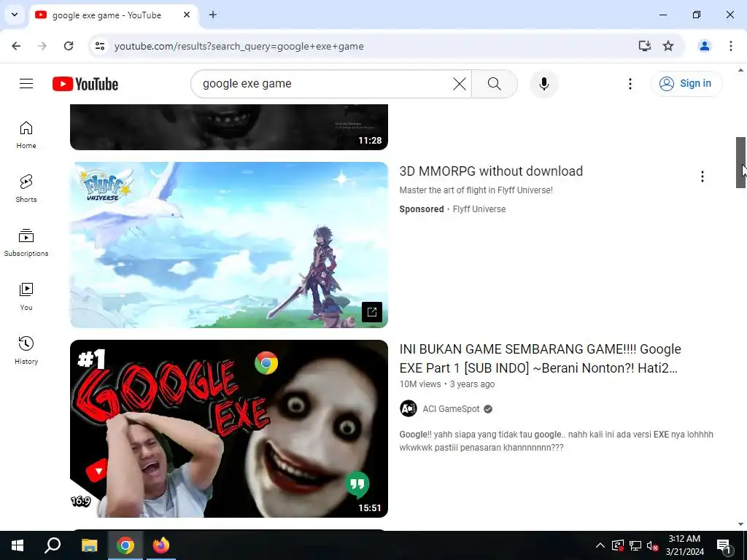The width and height of the screenshot is (747, 560).
Task: Click the ACI GameSpot channel avatar
Action: pyautogui.click(x=409, y=408)
